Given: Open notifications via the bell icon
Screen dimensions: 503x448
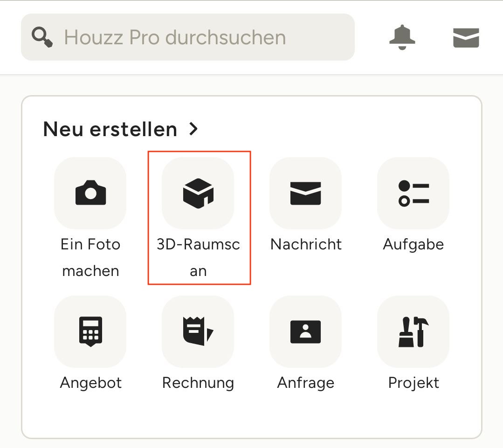Looking at the screenshot, I should click(402, 37).
